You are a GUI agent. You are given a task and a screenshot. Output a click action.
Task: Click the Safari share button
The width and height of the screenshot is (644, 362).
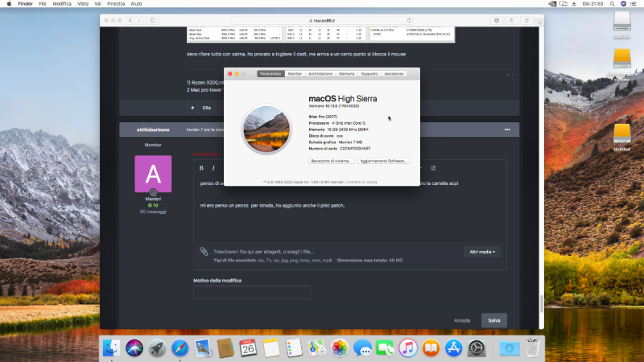tap(511, 21)
